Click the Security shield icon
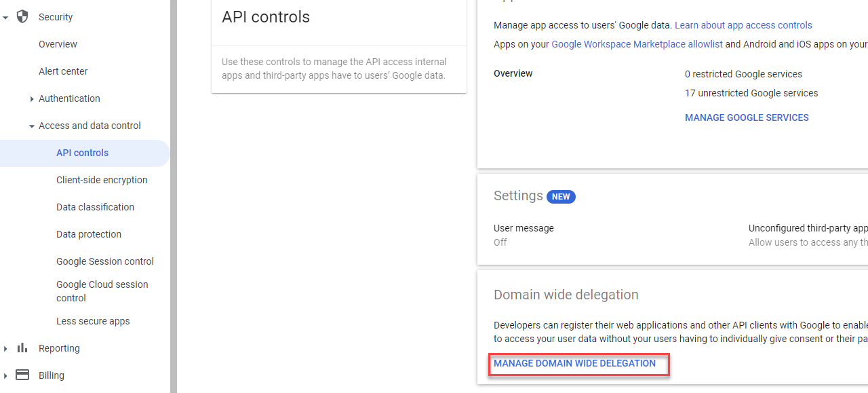The height and width of the screenshot is (393, 868). [22, 16]
